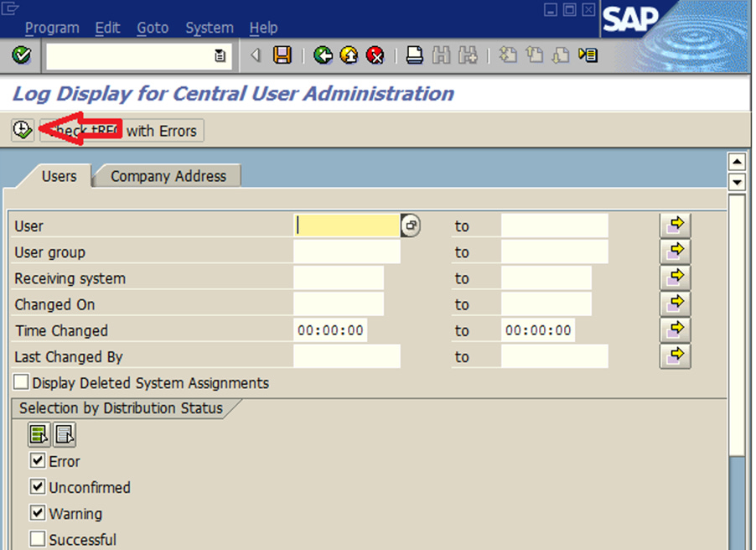Switch to the Users tab
The image size is (756, 550).
coord(59,176)
